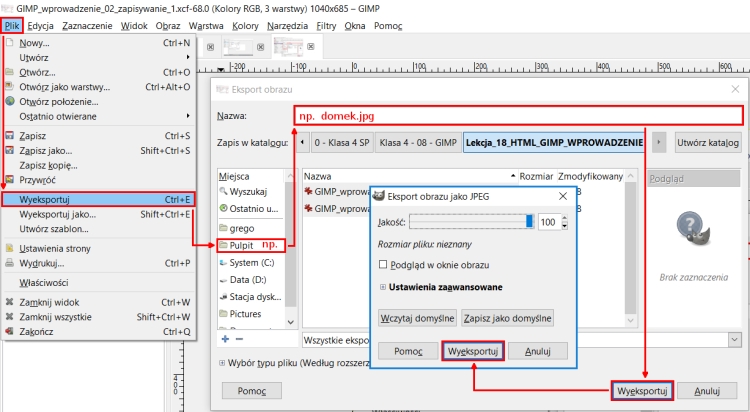Click the Otwórz położenie globe icon

[10, 101]
